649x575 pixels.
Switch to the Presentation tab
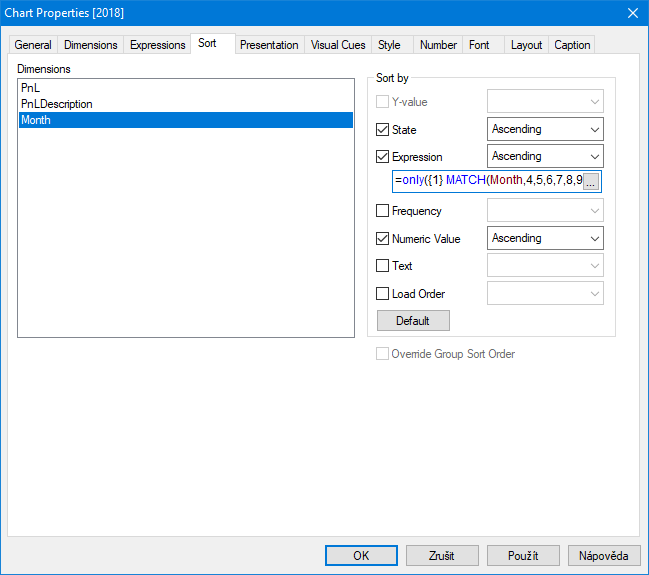(269, 45)
